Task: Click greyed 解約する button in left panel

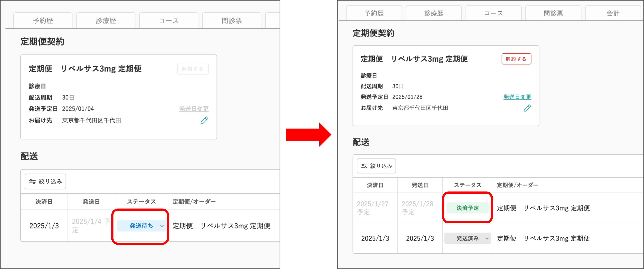Action: pos(193,69)
